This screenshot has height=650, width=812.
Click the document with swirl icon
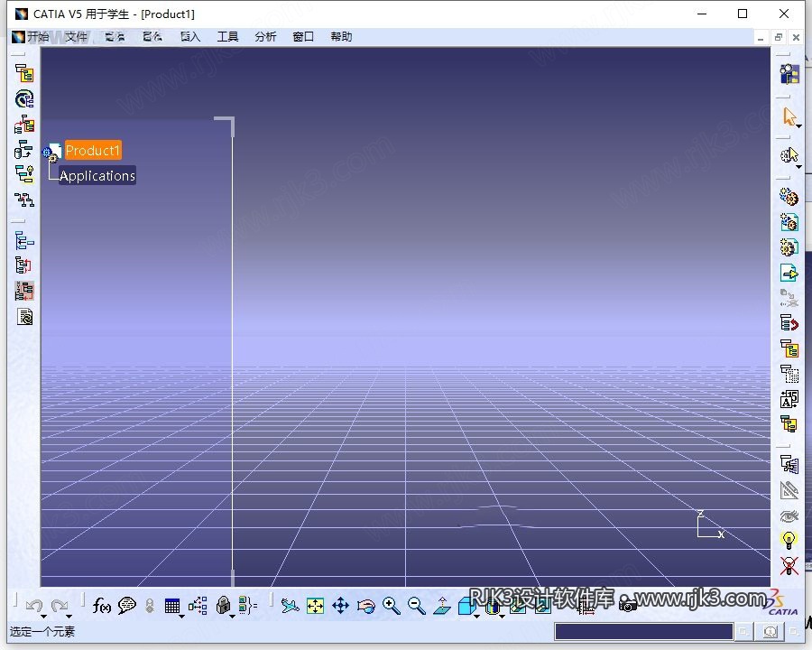[x=24, y=317]
